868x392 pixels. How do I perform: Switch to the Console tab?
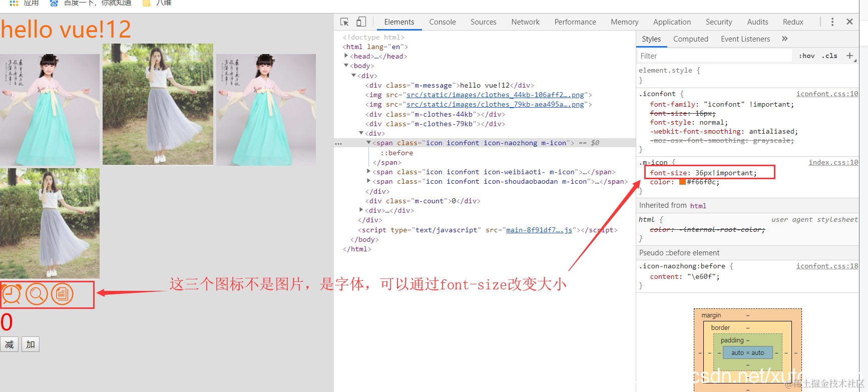point(443,22)
